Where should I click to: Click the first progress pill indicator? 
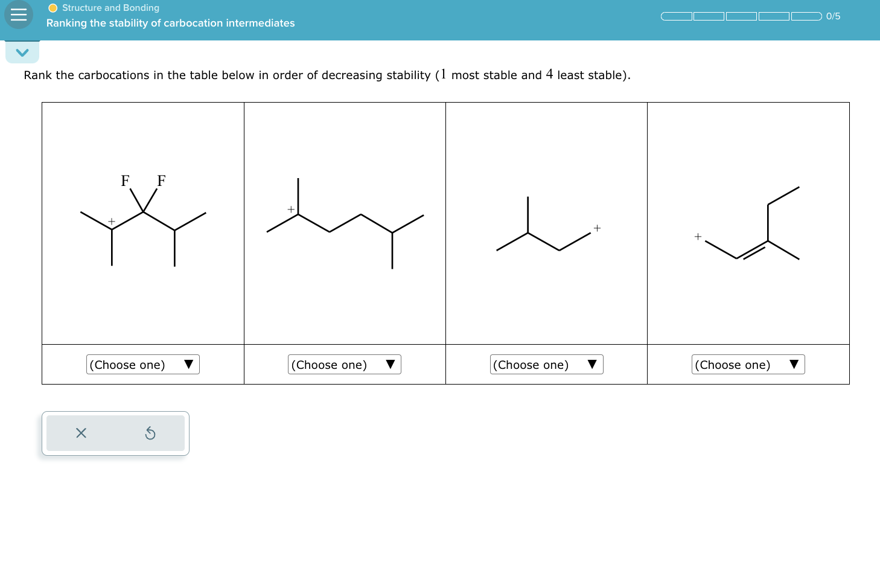coord(676,16)
